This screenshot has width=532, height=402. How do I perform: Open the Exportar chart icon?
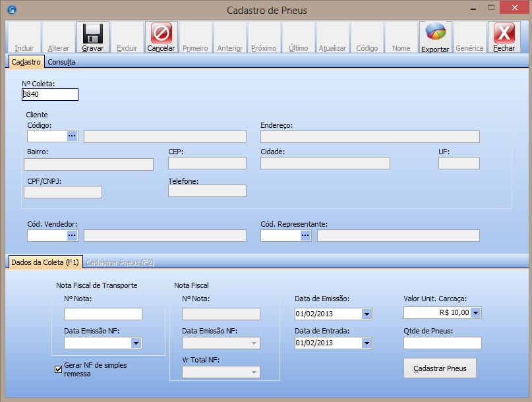coord(435,33)
